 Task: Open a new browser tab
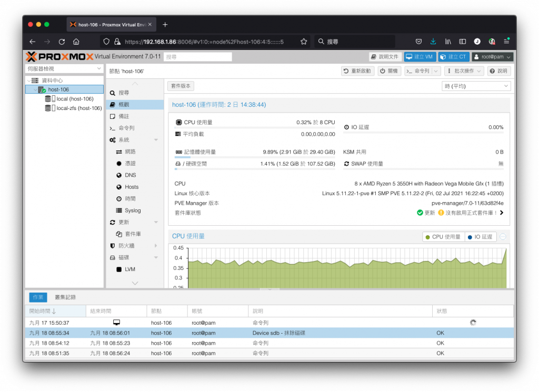(165, 25)
